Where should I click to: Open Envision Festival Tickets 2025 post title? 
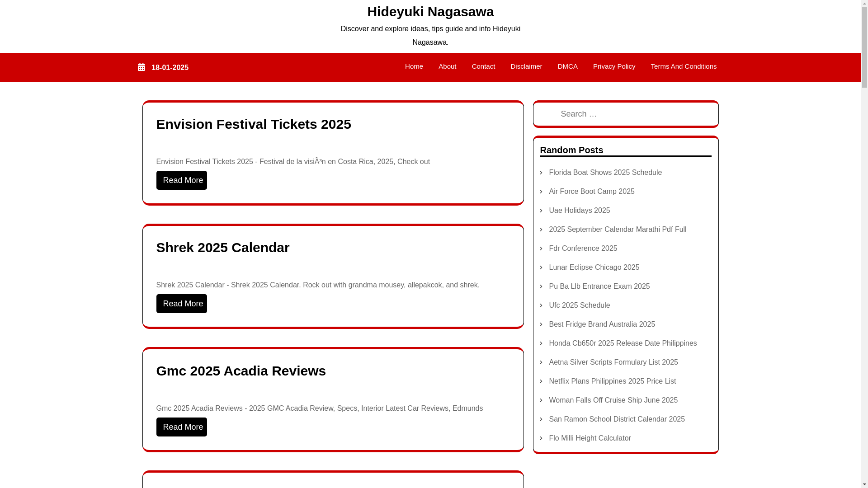(x=254, y=124)
